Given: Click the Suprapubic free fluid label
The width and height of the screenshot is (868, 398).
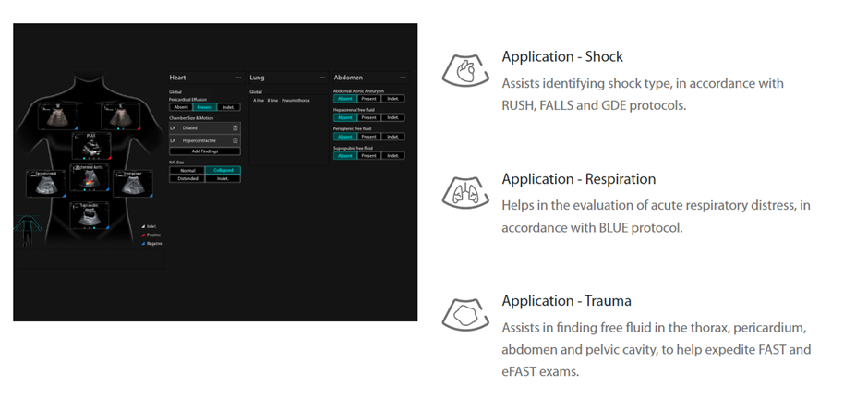Looking at the screenshot, I should tap(353, 148).
